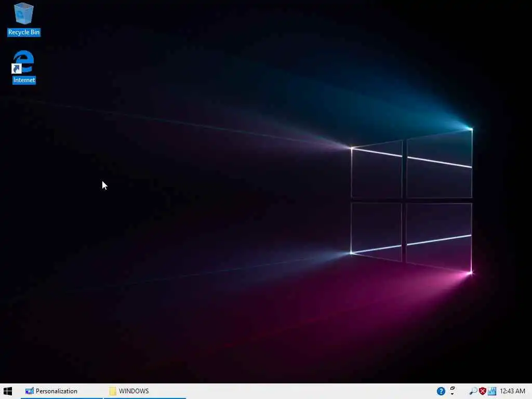The image size is (532, 399).
Task: Click the magnifier tray icon
Action: click(473, 391)
